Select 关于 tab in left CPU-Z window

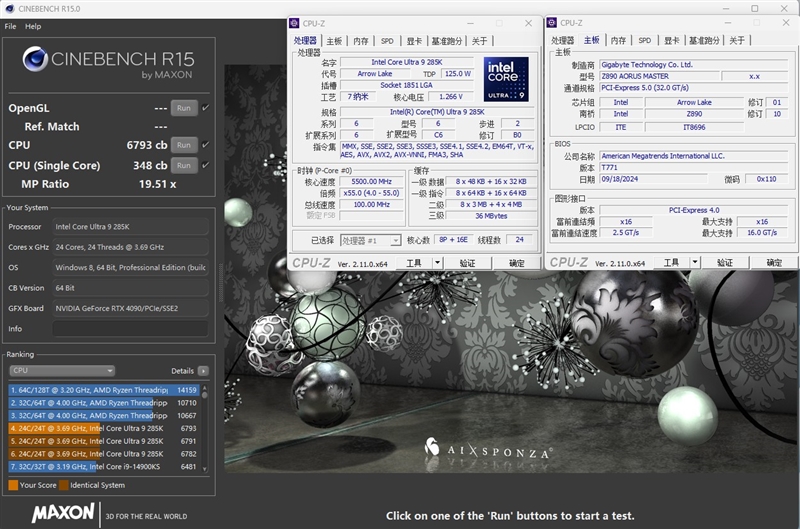[479, 41]
